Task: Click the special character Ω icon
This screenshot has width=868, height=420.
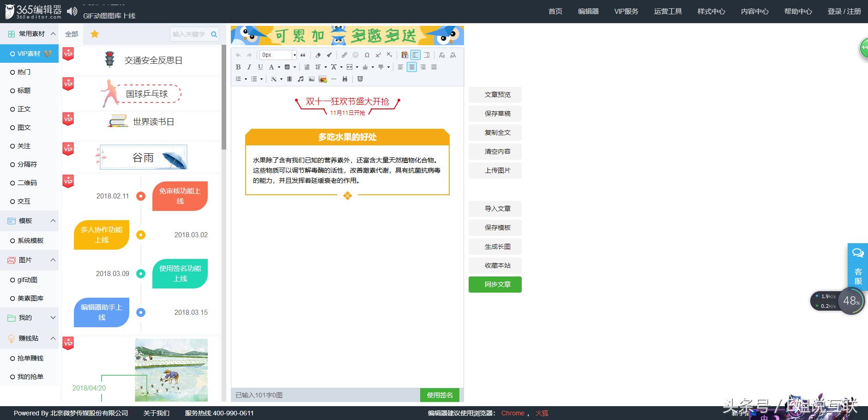Action: [x=367, y=55]
